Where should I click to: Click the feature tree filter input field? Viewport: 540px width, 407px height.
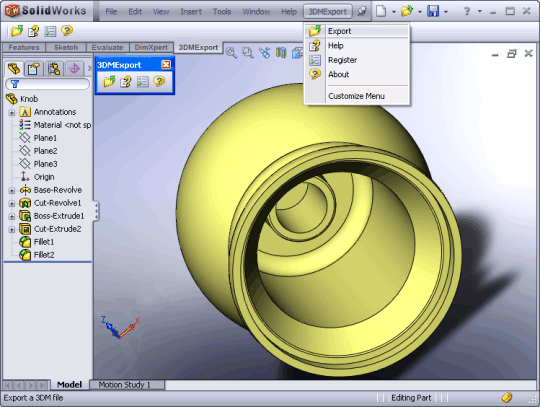tap(48, 84)
